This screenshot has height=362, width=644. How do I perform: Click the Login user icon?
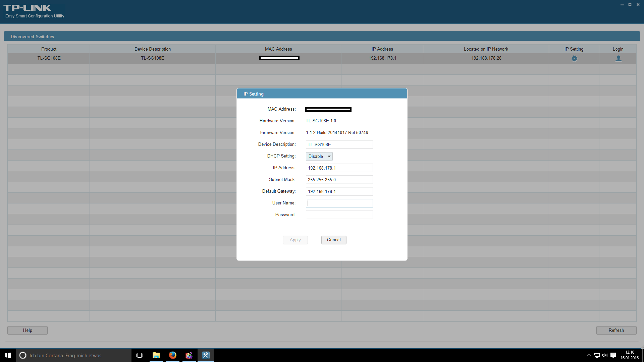[618, 58]
